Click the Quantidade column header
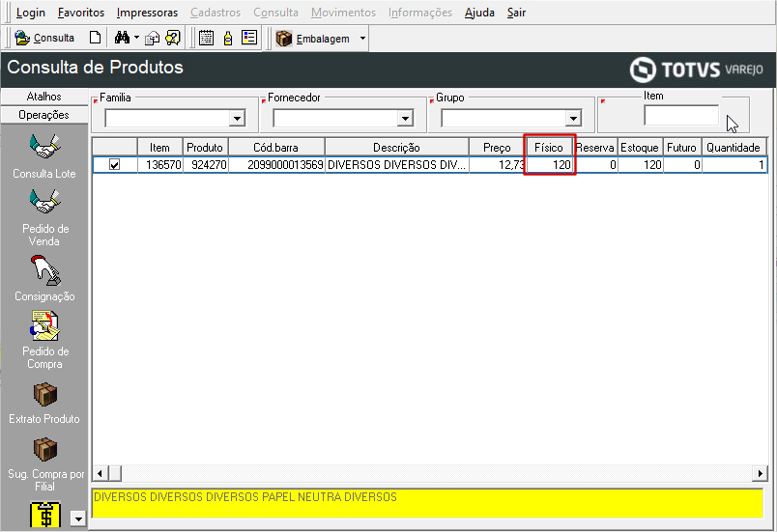This screenshot has height=532, width=777. pyautogui.click(x=734, y=148)
